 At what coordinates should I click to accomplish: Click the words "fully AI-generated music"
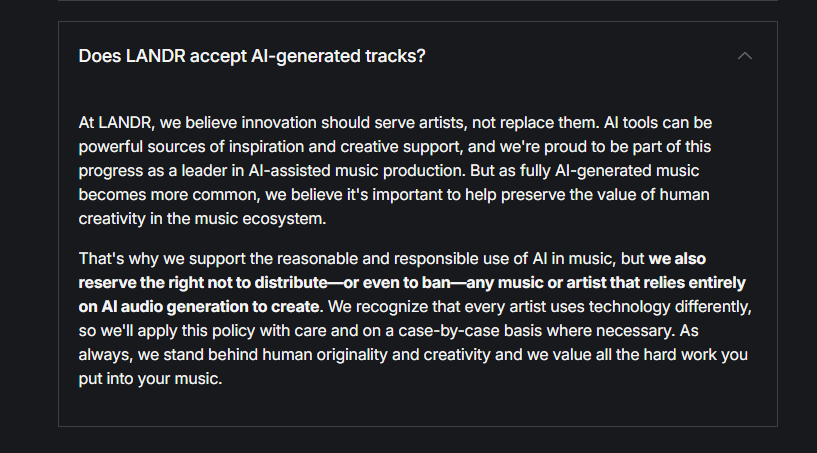654,170
